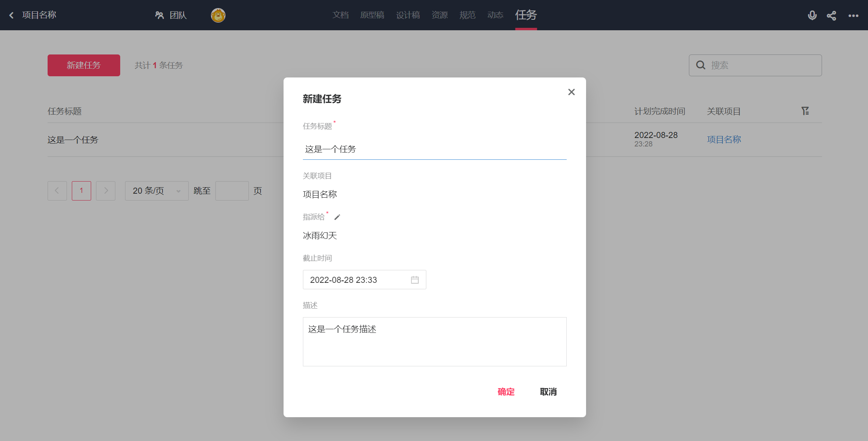Switch to the 设计稿 tab
The width and height of the screenshot is (868, 441).
(x=408, y=15)
